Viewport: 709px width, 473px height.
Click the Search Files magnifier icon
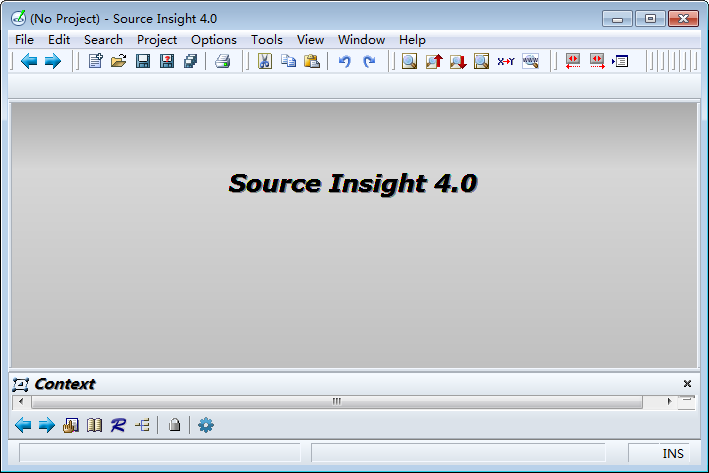point(482,61)
